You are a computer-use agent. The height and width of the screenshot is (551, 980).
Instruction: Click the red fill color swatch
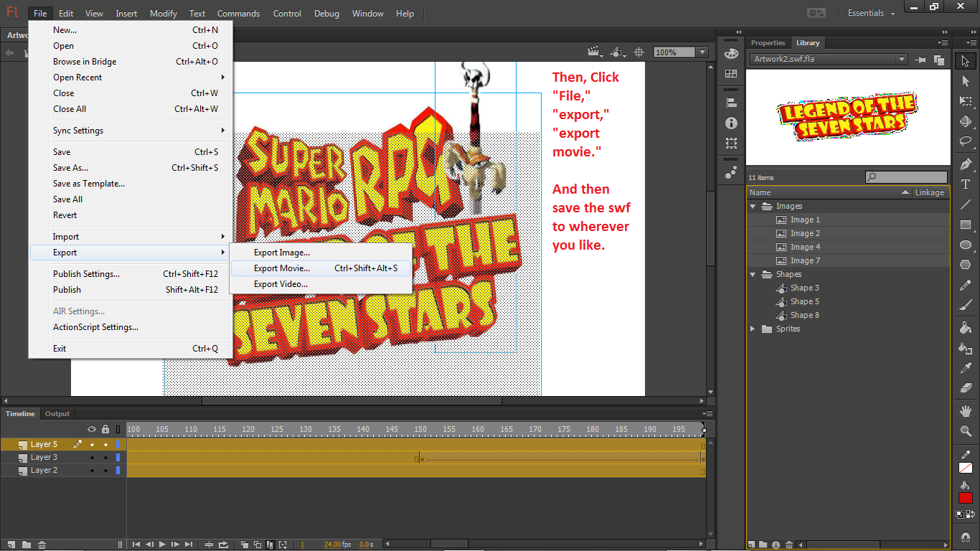(966, 498)
